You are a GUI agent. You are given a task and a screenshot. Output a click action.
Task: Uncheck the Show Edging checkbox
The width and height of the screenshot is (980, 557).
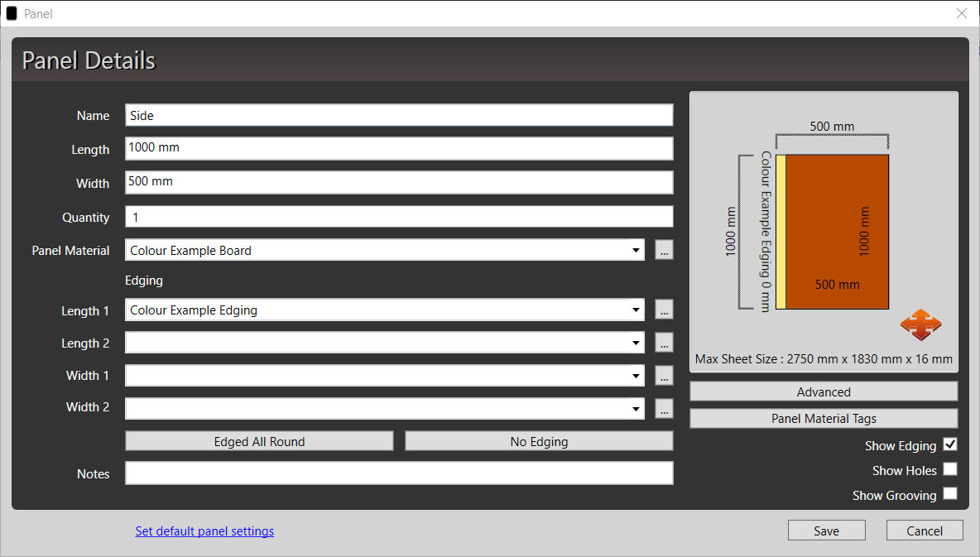pos(950,444)
